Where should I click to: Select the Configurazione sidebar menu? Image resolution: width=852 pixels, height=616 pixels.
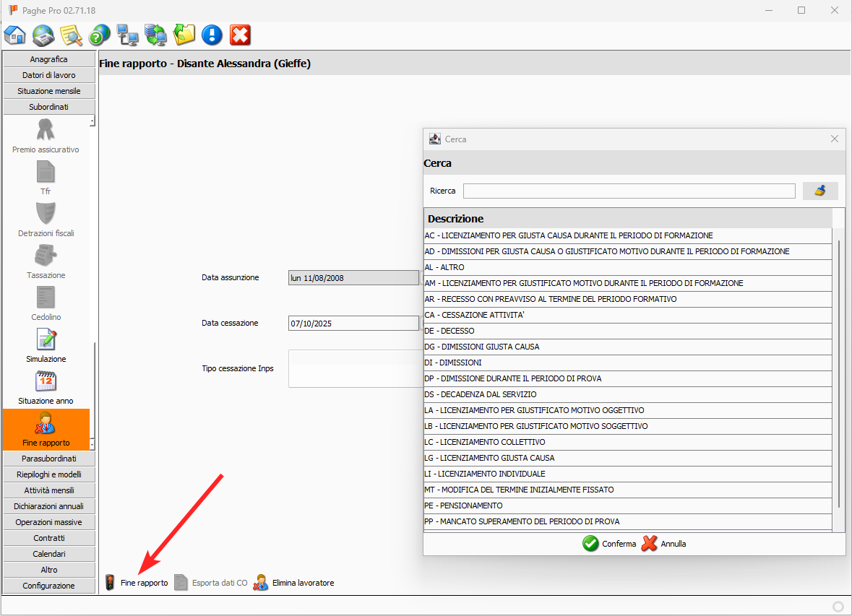[x=49, y=586]
